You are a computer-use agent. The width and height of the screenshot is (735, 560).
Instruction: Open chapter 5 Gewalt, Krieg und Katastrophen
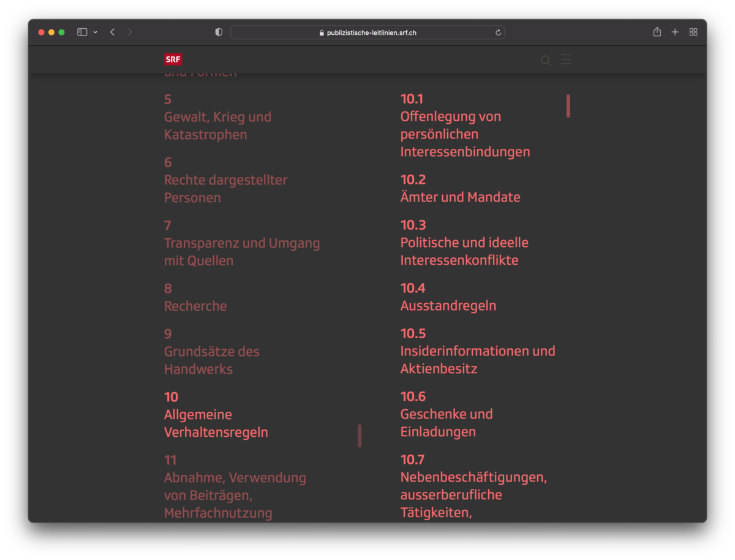coord(217,125)
